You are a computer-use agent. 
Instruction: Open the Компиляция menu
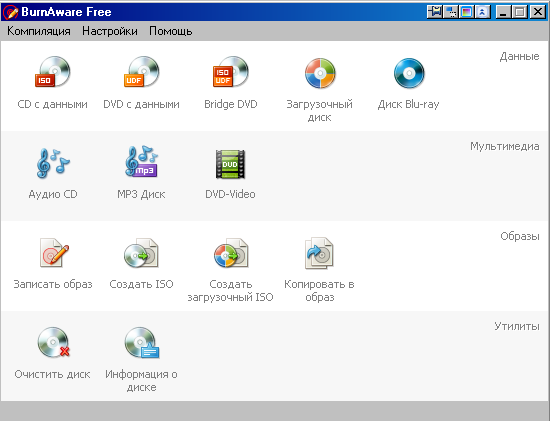pyautogui.click(x=39, y=31)
